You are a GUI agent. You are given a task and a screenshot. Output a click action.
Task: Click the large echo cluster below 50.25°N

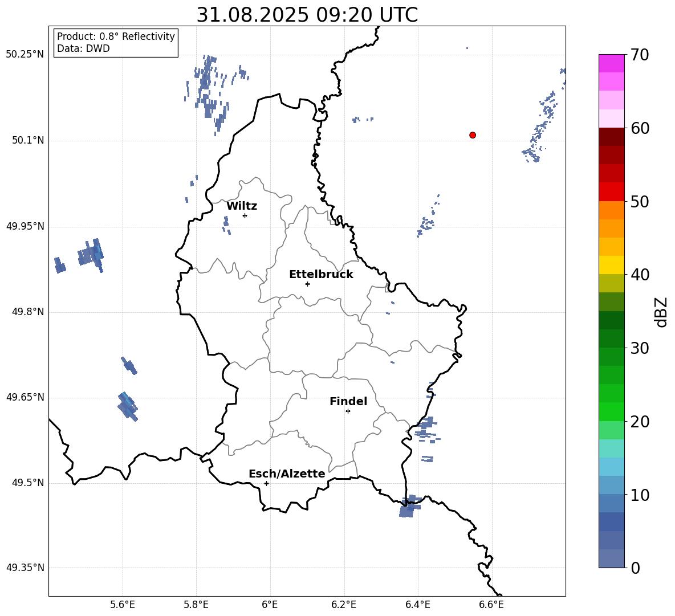[x=210, y=94]
